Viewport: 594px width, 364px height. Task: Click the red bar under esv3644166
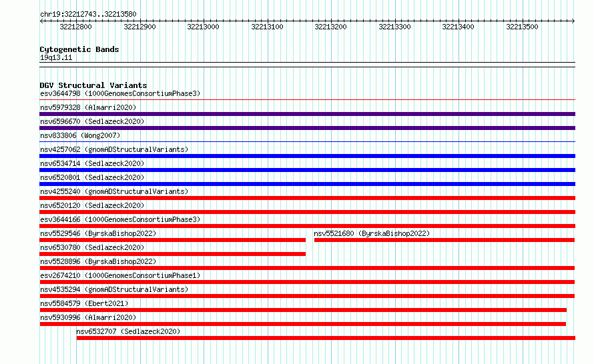point(307,226)
